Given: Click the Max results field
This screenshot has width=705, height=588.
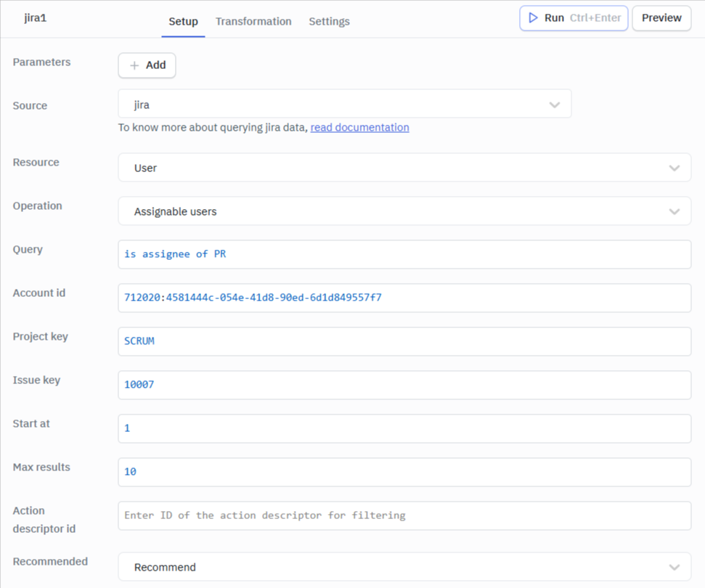Looking at the screenshot, I should (404, 472).
